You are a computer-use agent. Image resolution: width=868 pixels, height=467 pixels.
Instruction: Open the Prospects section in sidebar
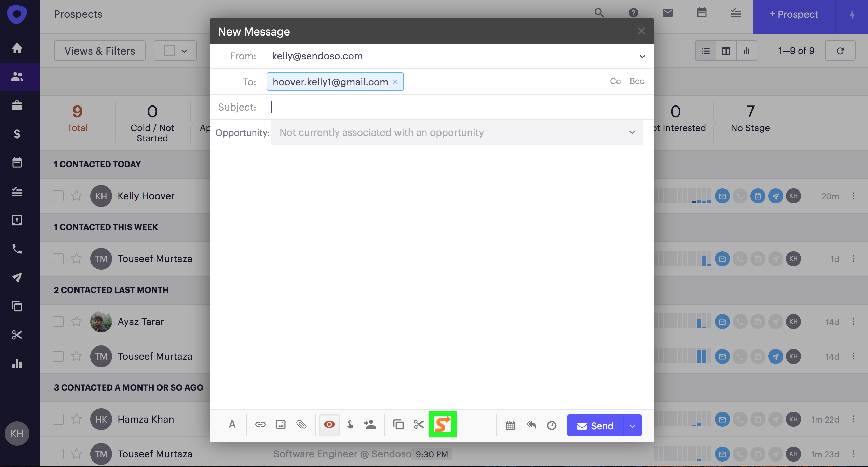coord(17,77)
